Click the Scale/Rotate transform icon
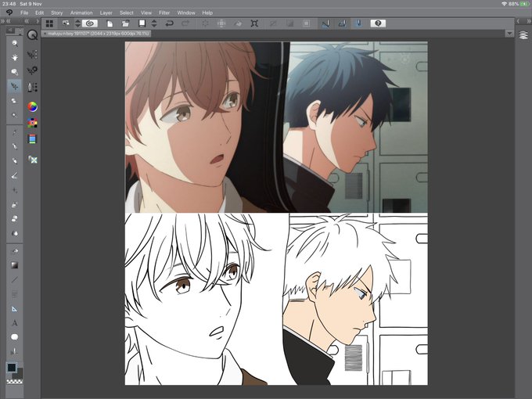Screen dimensions: 532x399 click(254, 23)
